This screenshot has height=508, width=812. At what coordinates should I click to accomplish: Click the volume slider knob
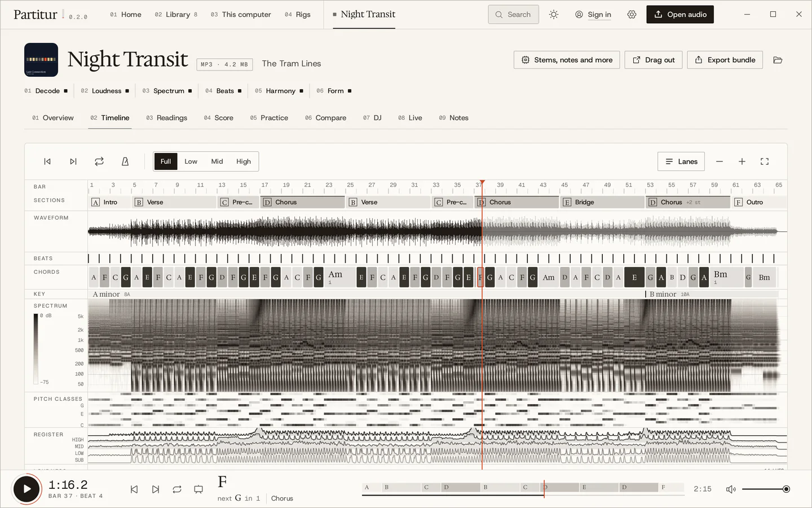pos(786,489)
